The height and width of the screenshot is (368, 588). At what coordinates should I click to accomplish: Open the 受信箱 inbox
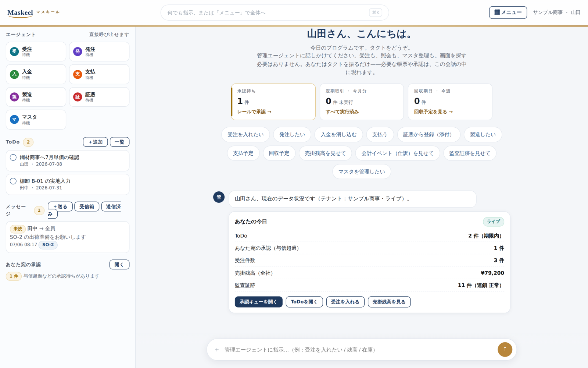[x=87, y=206]
